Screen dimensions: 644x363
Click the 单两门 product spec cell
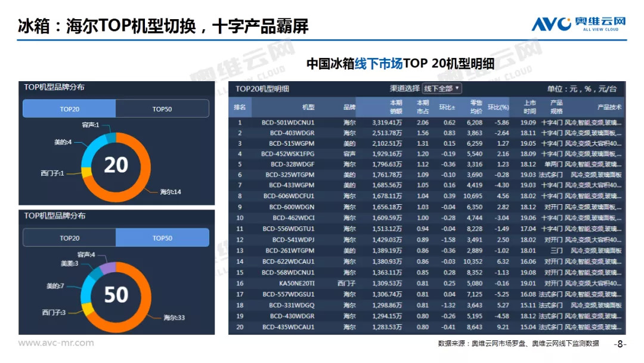pyautogui.click(x=553, y=164)
